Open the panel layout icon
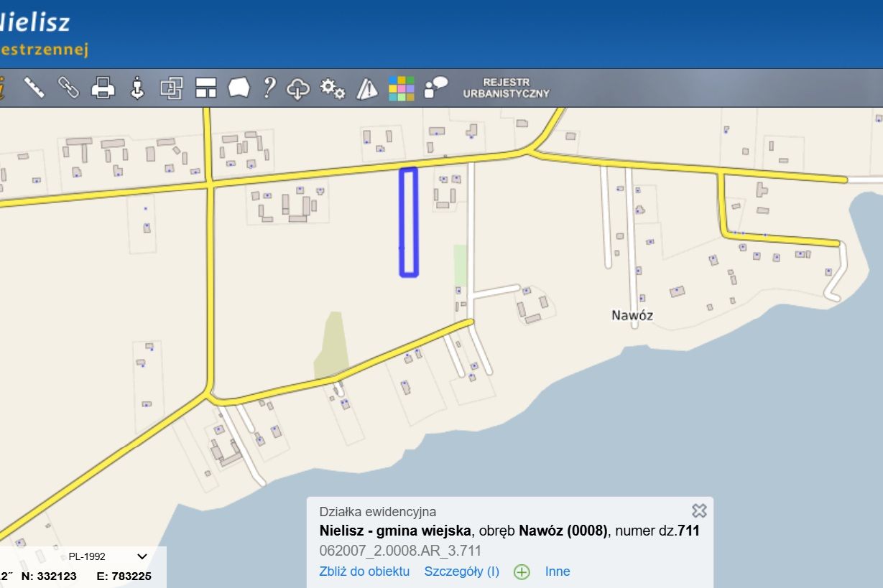This screenshot has width=883, height=588. coord(205,88)
